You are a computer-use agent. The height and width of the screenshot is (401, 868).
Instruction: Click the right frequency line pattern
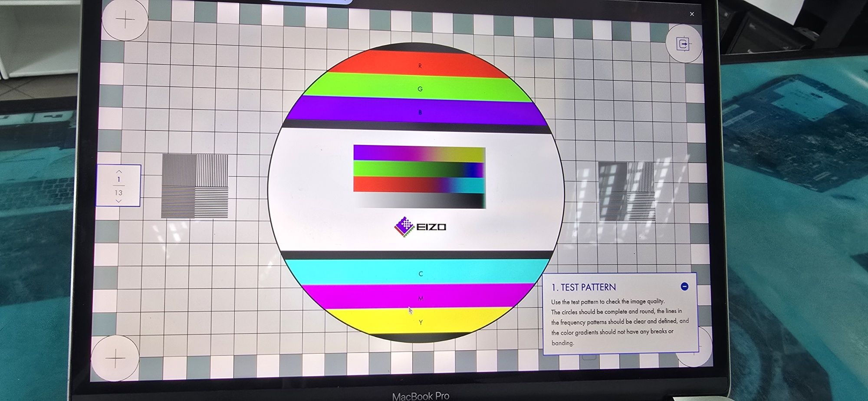(626, 191)
